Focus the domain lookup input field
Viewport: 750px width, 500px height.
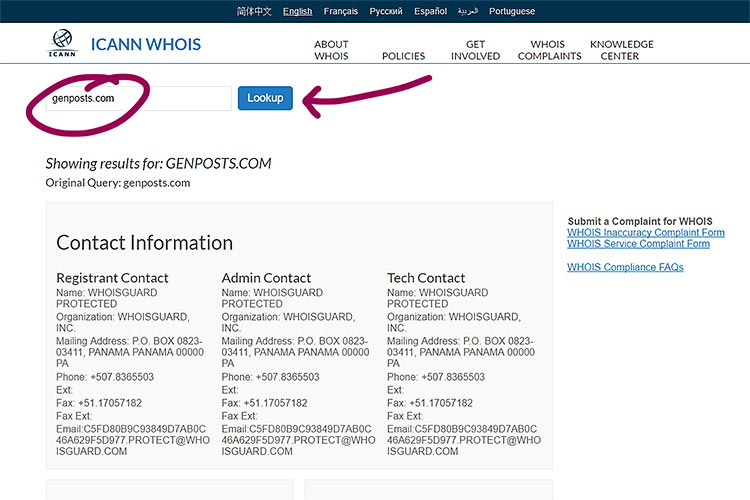(x=139, y=99)
